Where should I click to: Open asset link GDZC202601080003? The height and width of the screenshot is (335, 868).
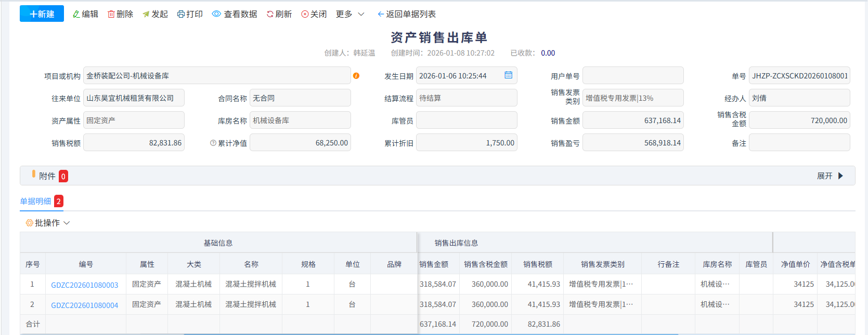[84, 285]
